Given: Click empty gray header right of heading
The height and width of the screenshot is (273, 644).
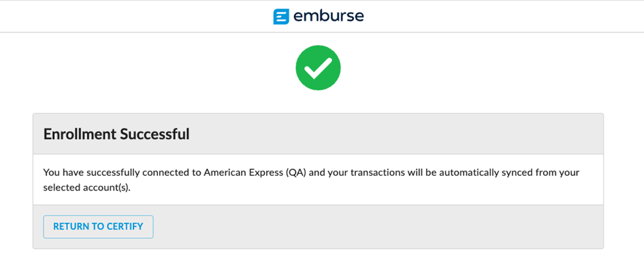Looking at the screenshot, I should [396, 134].
